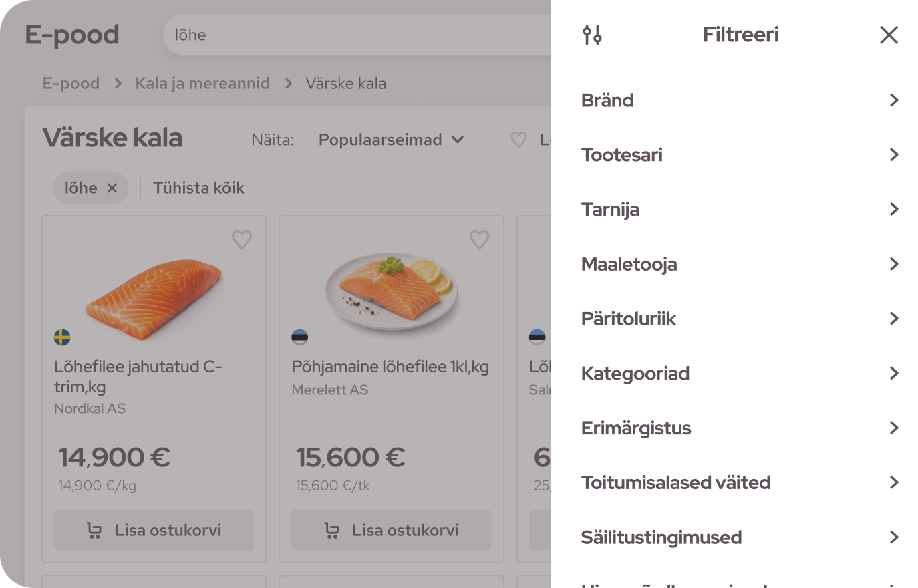918x588 pixels.
Task: Clear all filters via Tühista kõik
Action: pos(198,188)
